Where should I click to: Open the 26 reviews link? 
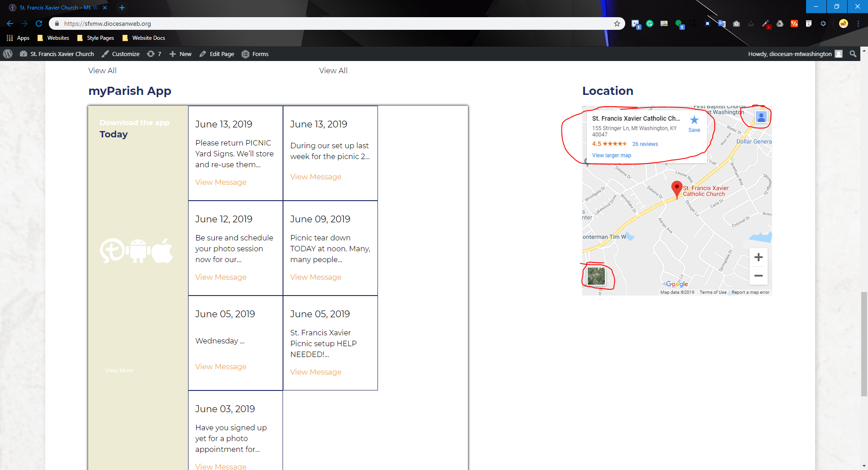(x=645, y=144)
